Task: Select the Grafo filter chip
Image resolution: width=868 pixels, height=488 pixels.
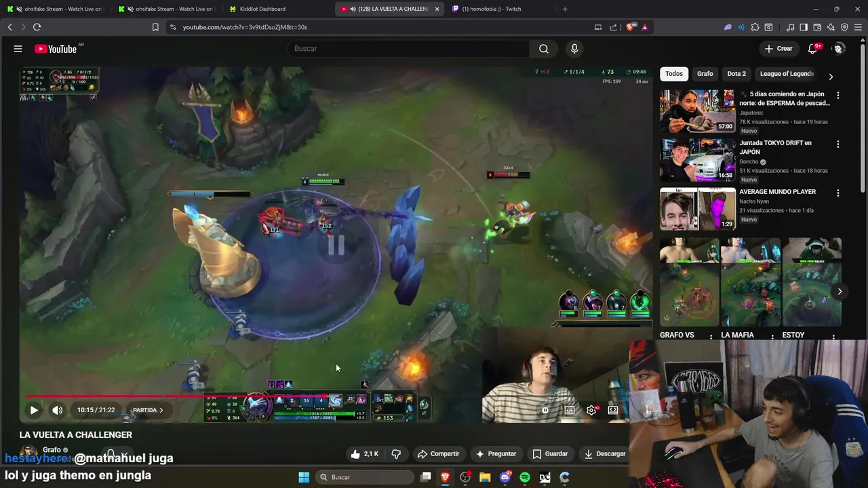Action: [x=705, y=74]
